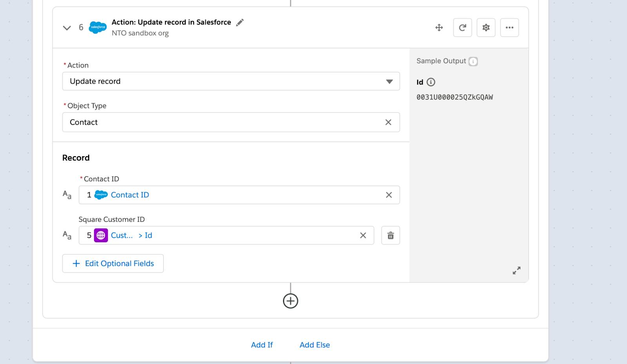627x364 pixels.
Task: Click the move step crosshair icon
Action: point(439,27)
